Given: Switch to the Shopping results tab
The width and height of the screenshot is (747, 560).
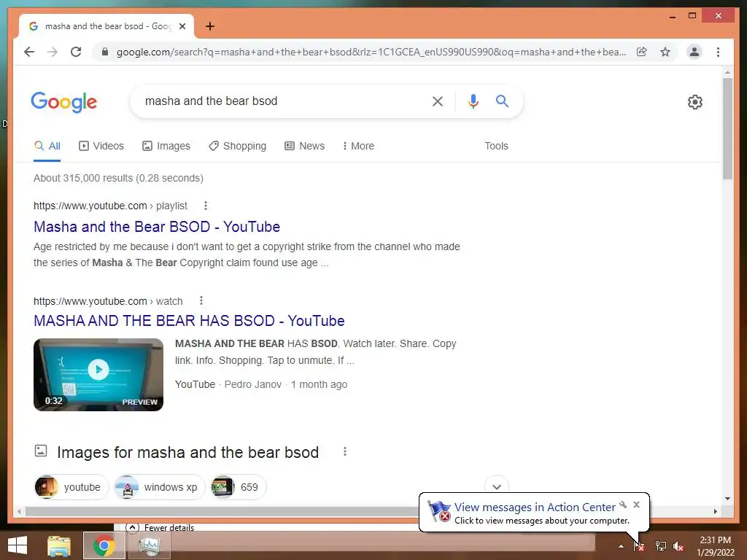Looking at the screenshot, I should click(237, 146).
